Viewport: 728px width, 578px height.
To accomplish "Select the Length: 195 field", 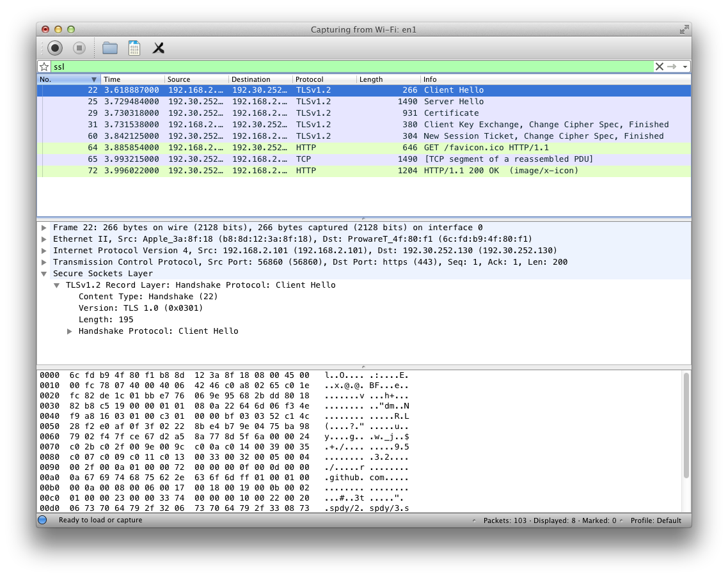I will pos(106,320).
